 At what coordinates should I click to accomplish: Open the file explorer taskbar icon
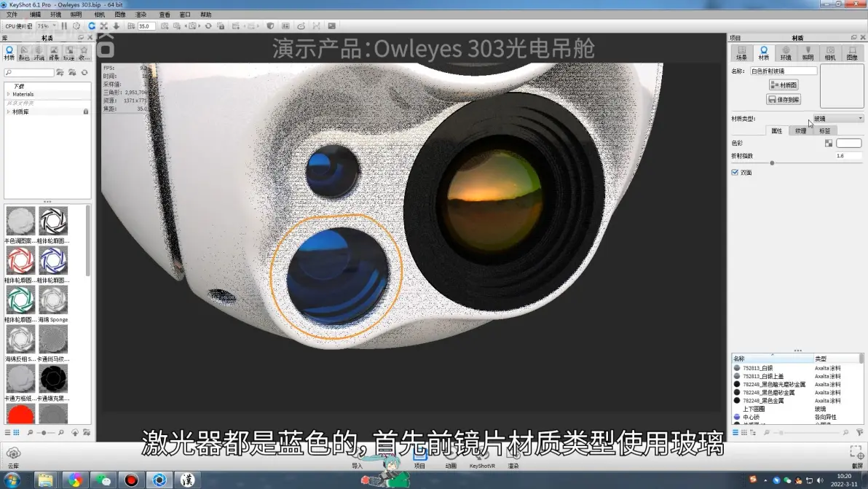(x=45, y=480)
